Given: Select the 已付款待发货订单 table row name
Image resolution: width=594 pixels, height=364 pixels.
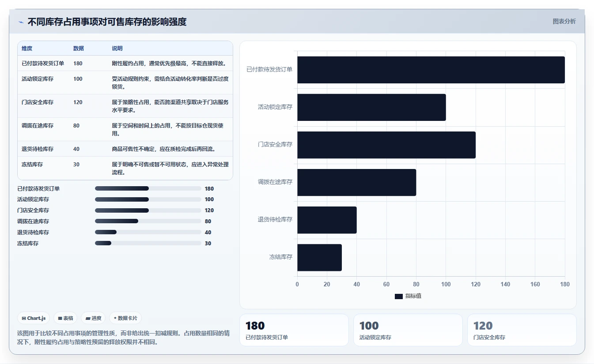Looking at the screenshot, I should [x=43, y=63].
